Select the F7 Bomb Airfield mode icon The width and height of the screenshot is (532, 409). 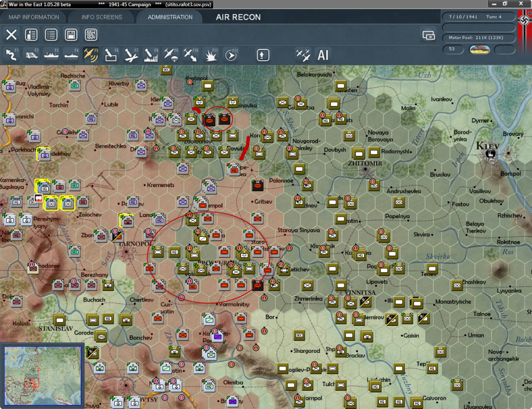[131, 55]
